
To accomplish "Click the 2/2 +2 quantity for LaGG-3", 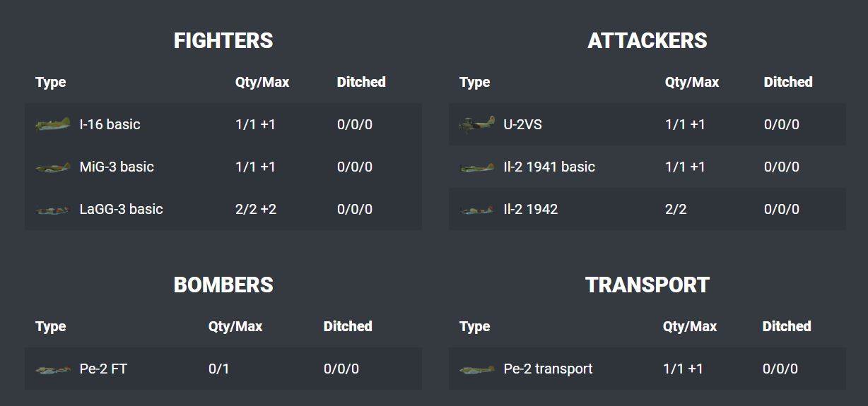I will (256, 209).
